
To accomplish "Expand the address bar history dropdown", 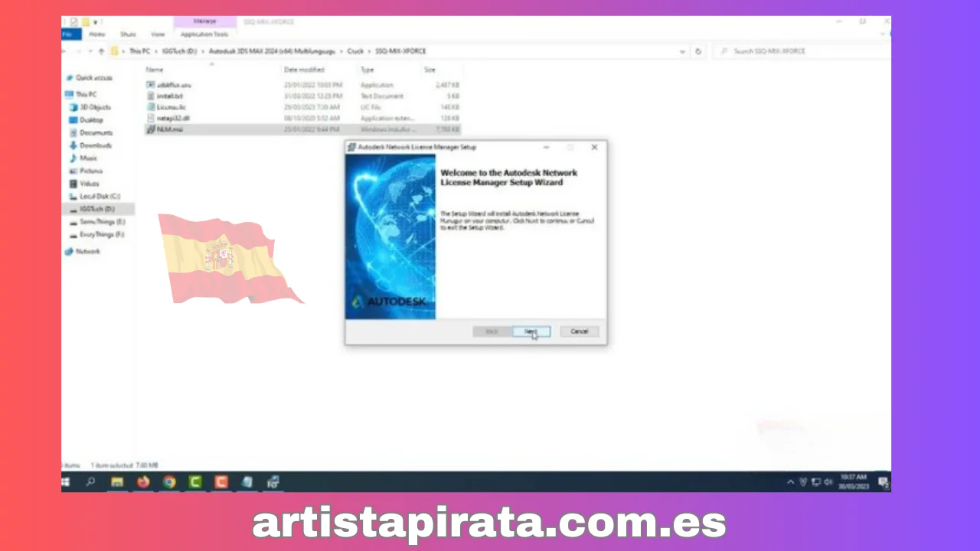I will pyautogui.click(x=682, y=51).
